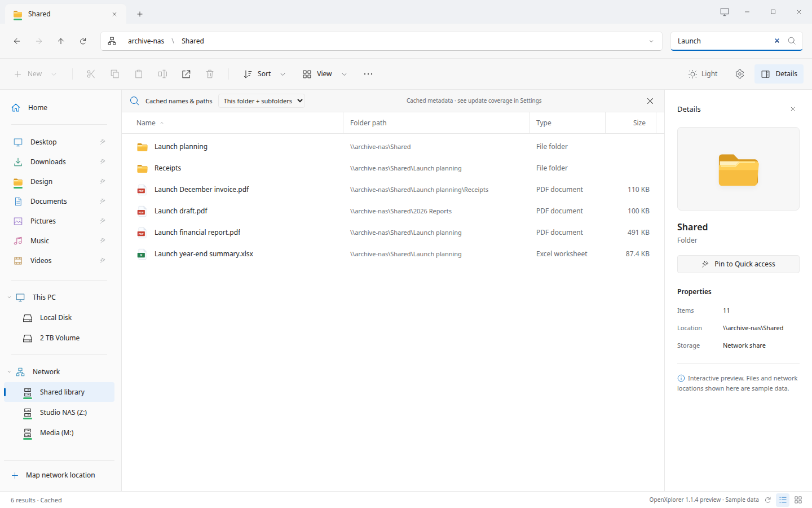Select 2 TB Volume drive
The height and width of the screenshot is (508, 812).
[59, 338]
